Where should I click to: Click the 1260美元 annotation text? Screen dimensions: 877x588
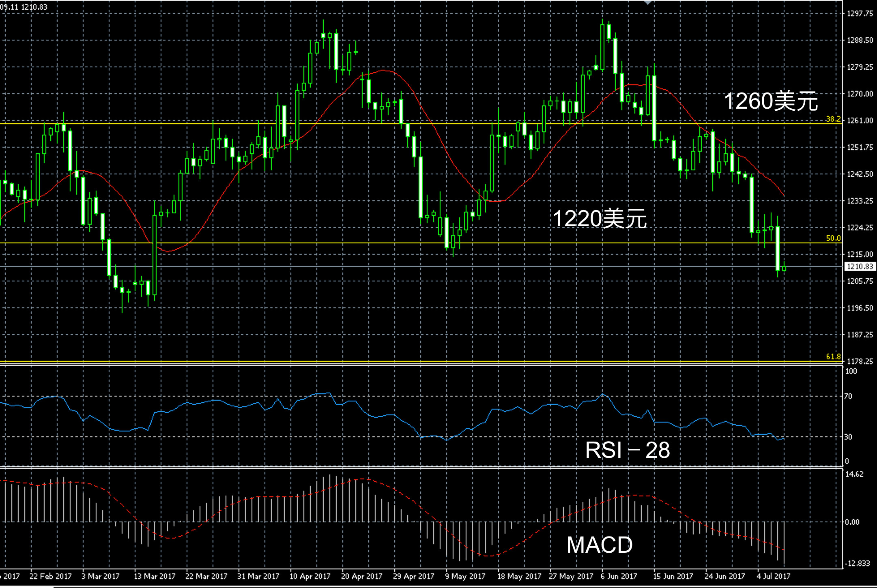click(x=771, y=101)
